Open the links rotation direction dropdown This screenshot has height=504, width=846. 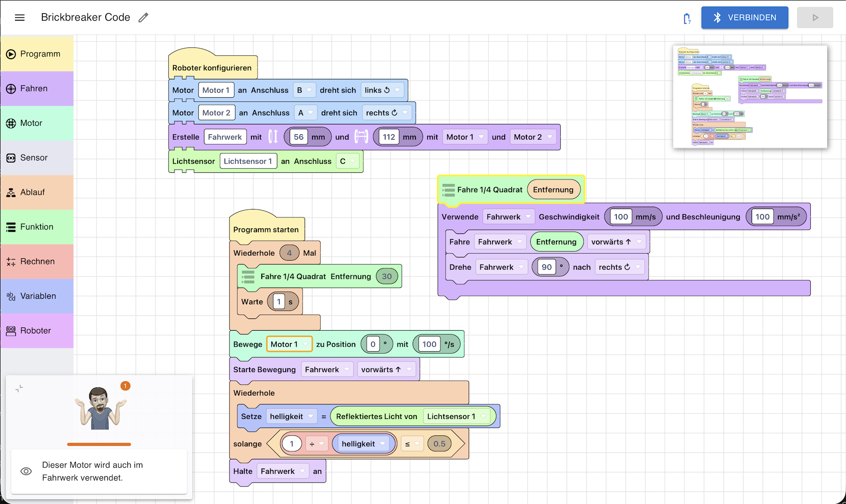(x=383, y=90)
